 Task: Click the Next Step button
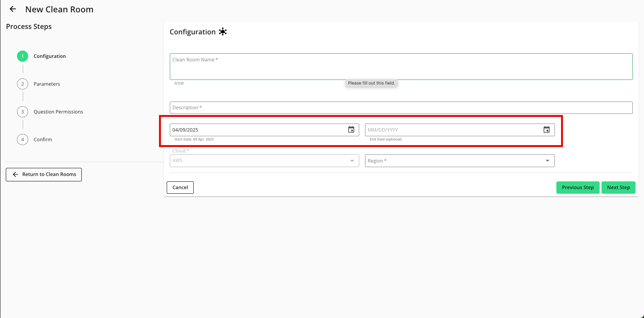pyautogui.click(x=618, y=188)
